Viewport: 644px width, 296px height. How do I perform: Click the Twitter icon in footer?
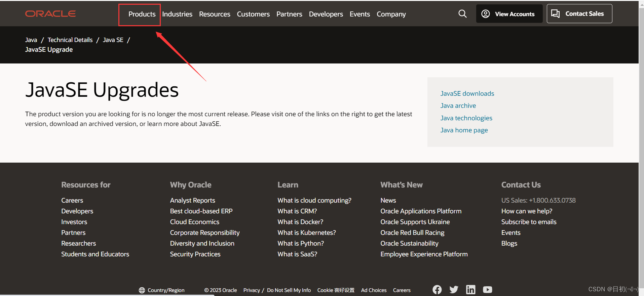[x=454, y=290]
